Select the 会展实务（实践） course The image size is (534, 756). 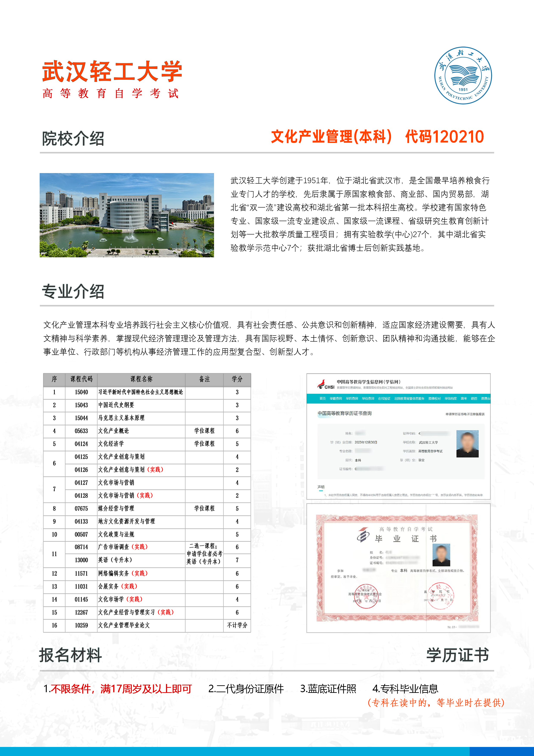[118, 586]
